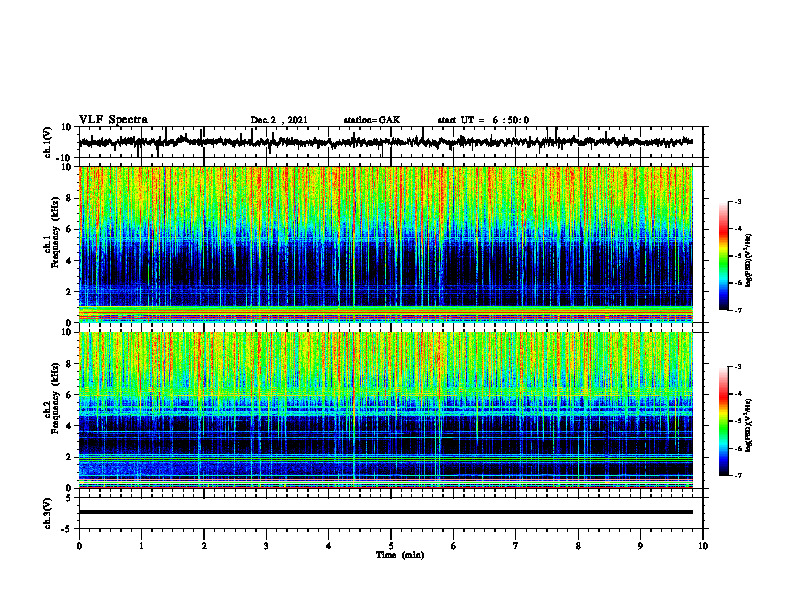Click inside the ch.1 spectrogram panel
Viewport: 792px width, 612px height.
point(385,244)
